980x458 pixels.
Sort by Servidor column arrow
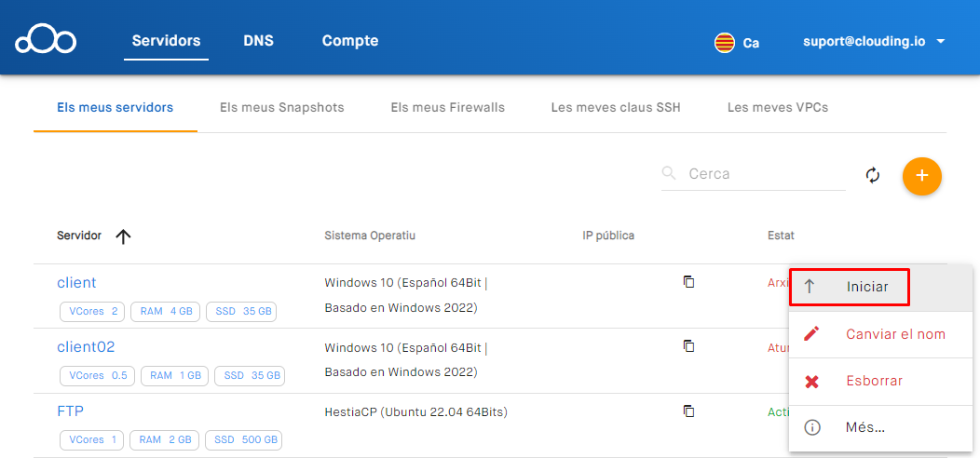tap(123, 236)
